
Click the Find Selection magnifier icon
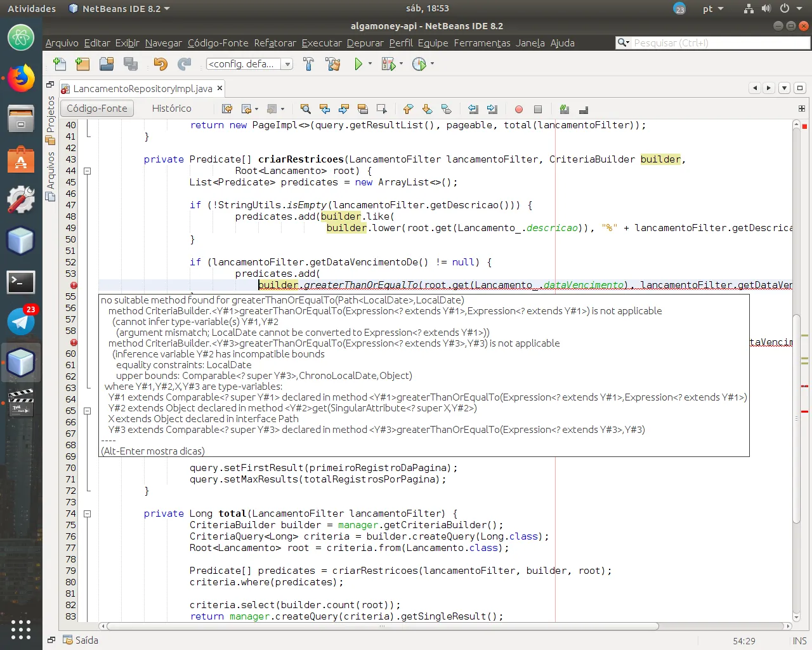click(x=305, y=109)
